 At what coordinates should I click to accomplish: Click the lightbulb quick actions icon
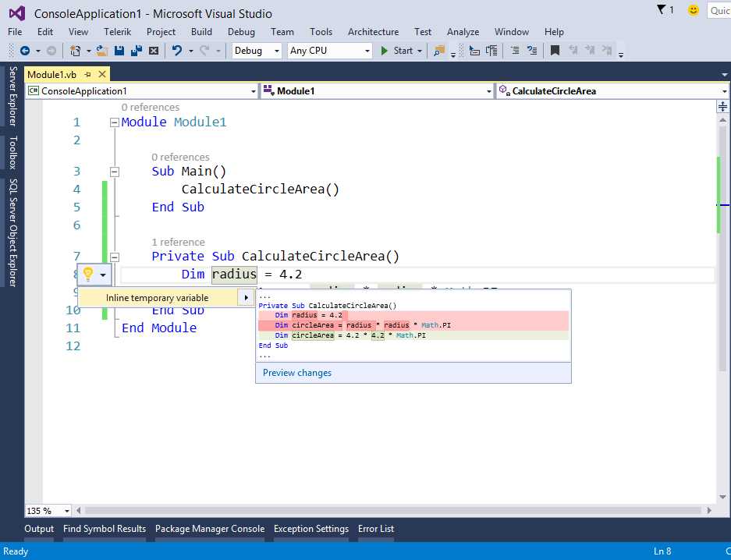88,274
